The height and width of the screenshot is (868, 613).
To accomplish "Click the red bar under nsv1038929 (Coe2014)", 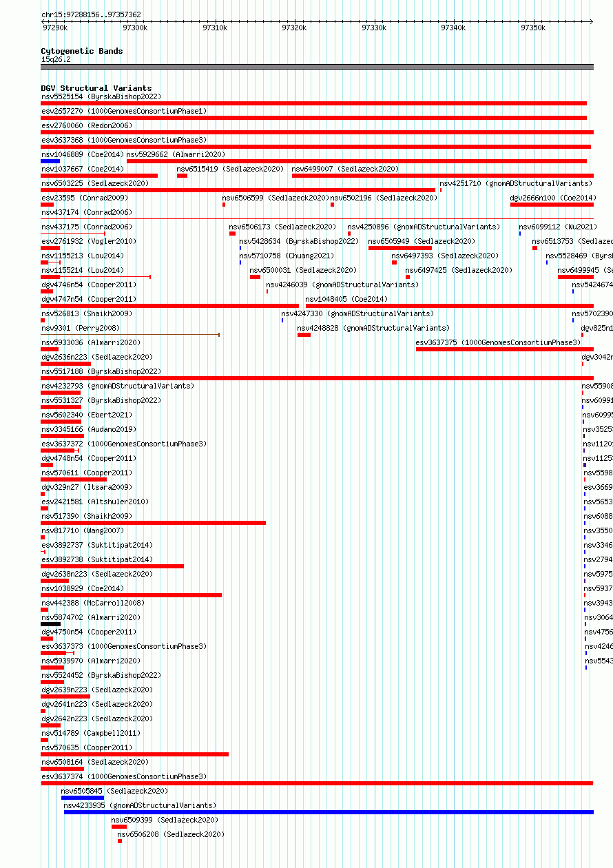I will click(132, 595).
